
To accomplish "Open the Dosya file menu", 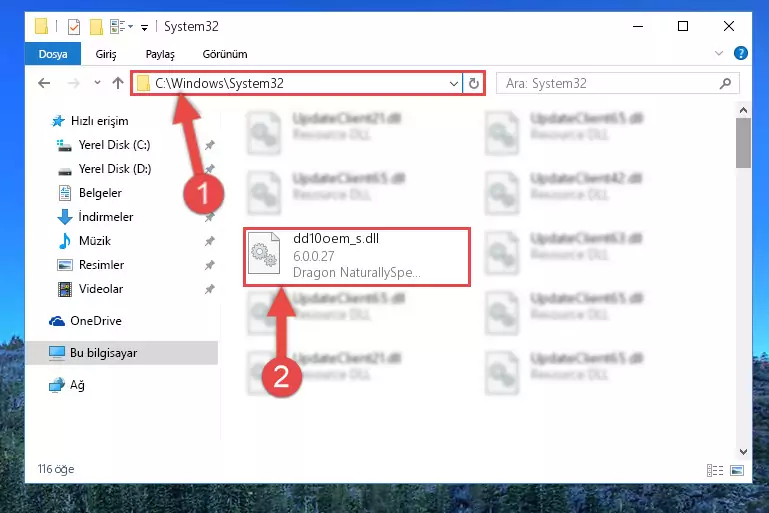I will coord(53,54).
